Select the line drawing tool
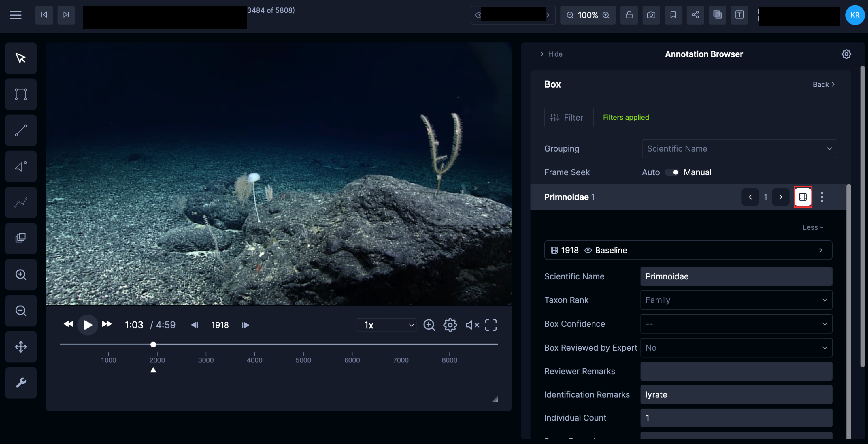868x444 pixels. pyautogui.click(x=20, y=130)
